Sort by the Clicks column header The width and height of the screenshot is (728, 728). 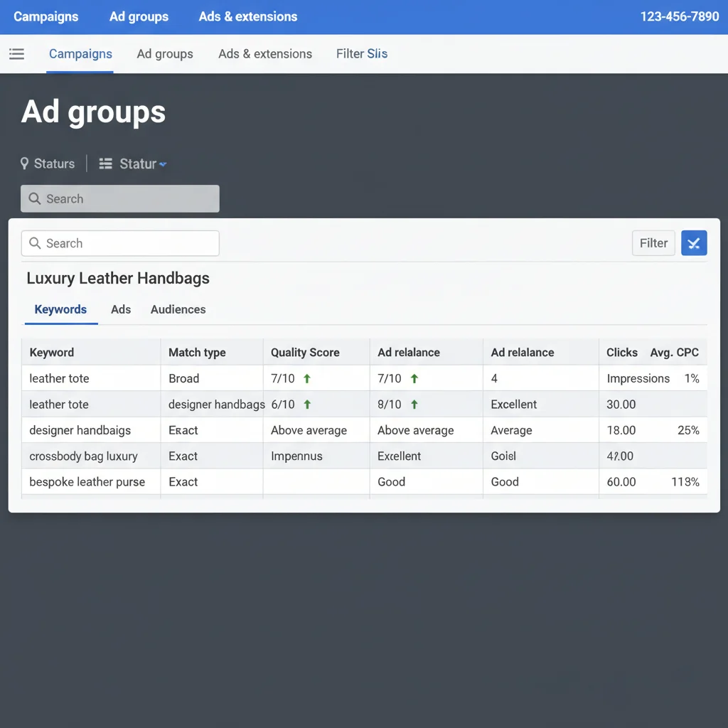[621, 353]
